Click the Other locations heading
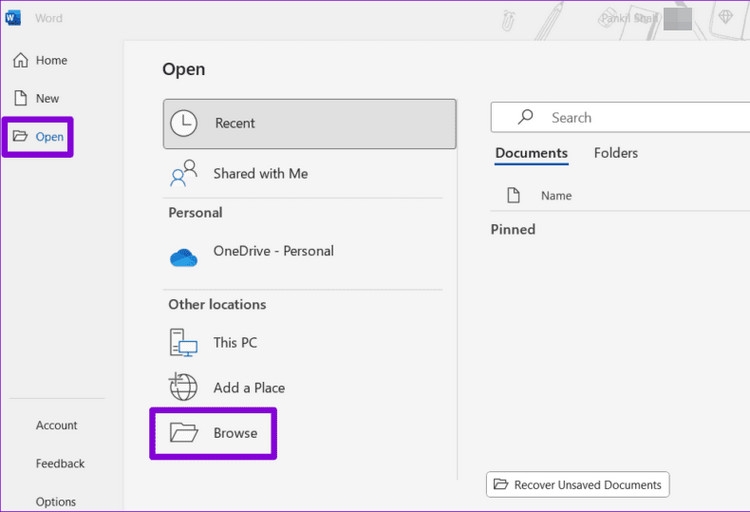Screen dimensions: 750x512 (217, 305)
